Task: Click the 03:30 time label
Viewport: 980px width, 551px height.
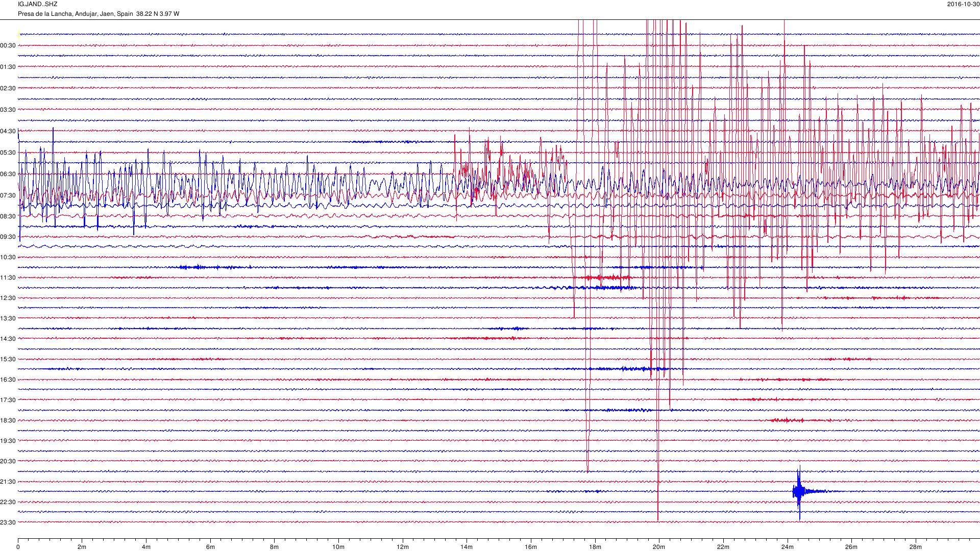Action: point(8,110)
